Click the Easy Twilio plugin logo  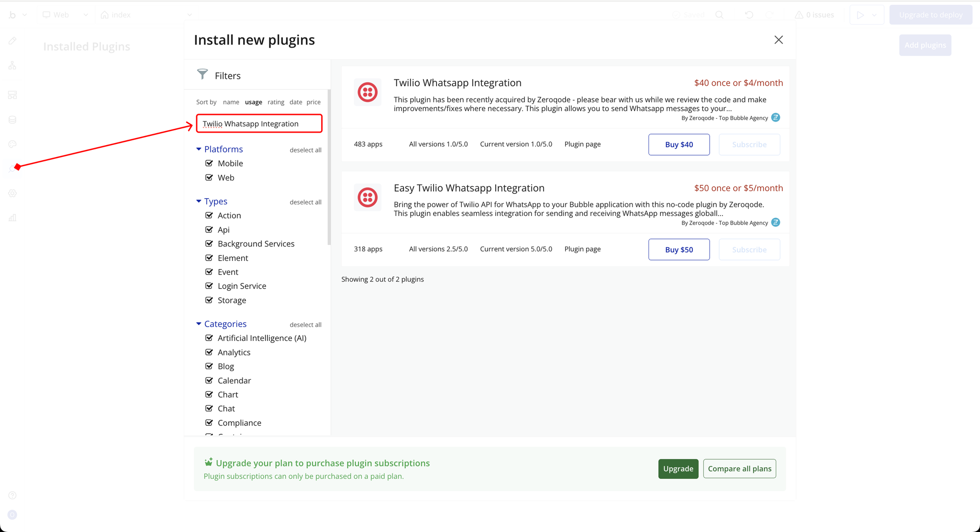pyautogui.click(x=367, y=197)
